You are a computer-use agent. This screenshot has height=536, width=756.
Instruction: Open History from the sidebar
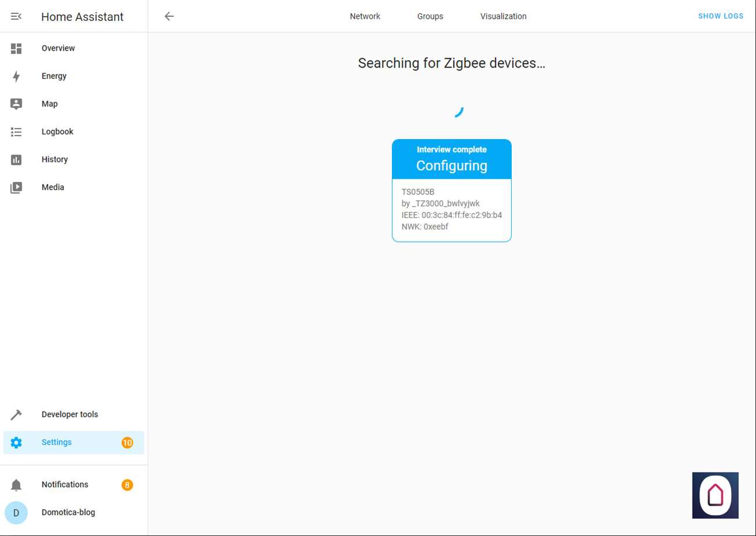pyautogui.click(x=74, y=159)
